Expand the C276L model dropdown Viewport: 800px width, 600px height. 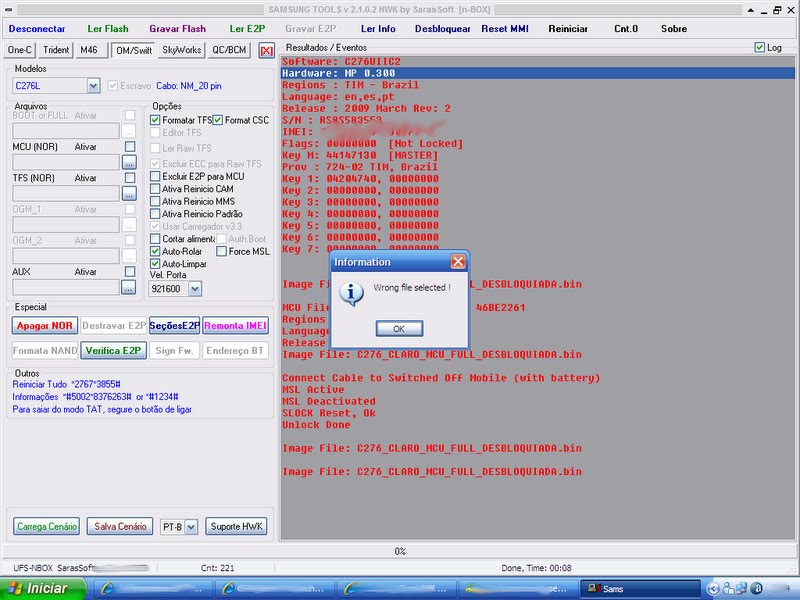click(x=93, y=86)
